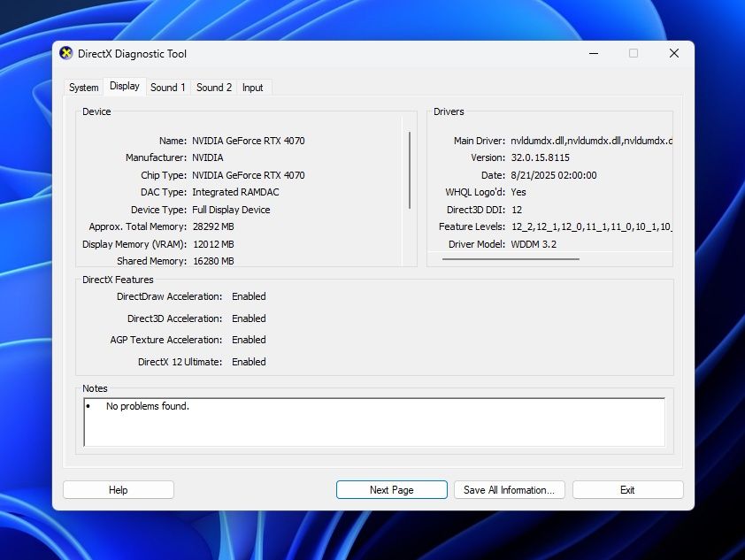Click the 'Display Memory (VRAM):' label
Image resolution: width=745 pixels, height=560 pixels.
coord(134,244)
